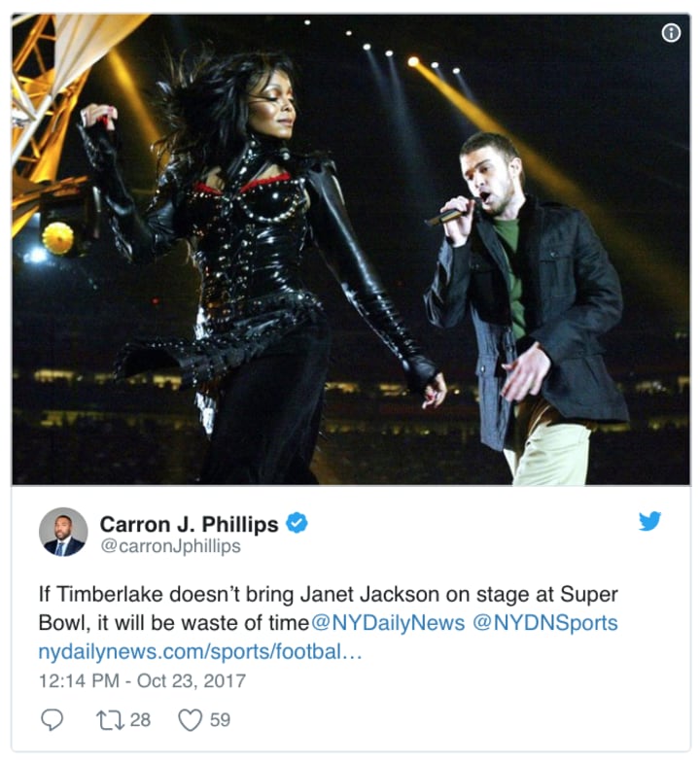Visit the @carronJphillips handle
The height and width of the screenshot is (763, 700).
(x=170, y=546)
